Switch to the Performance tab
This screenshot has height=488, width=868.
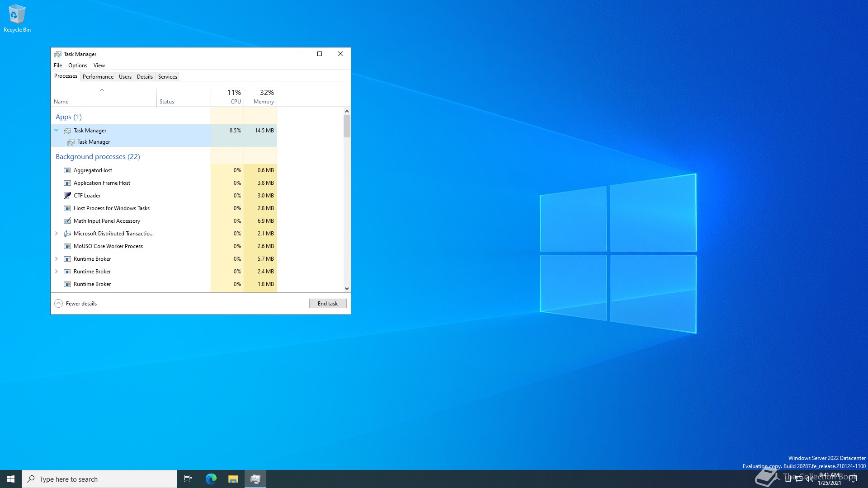[x=98, y=77]
